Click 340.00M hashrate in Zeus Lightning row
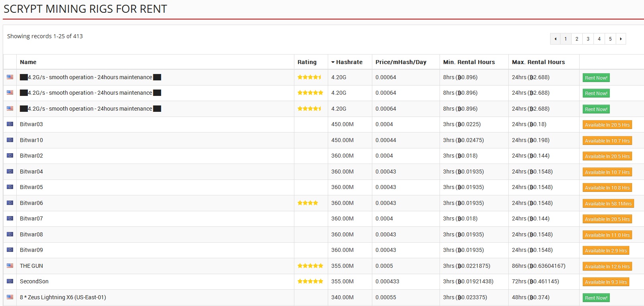The image size is (644, 306). tap(342, 297)
